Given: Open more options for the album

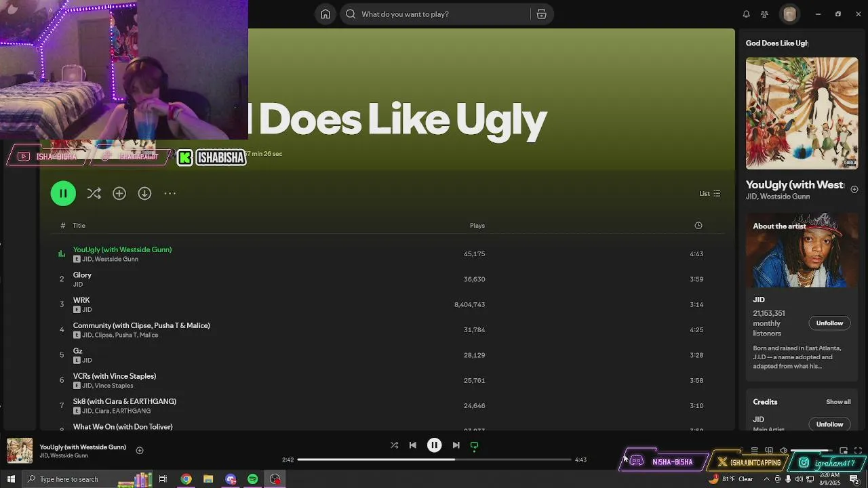Looking at the screenshot, I should click(x=170, y=194).
